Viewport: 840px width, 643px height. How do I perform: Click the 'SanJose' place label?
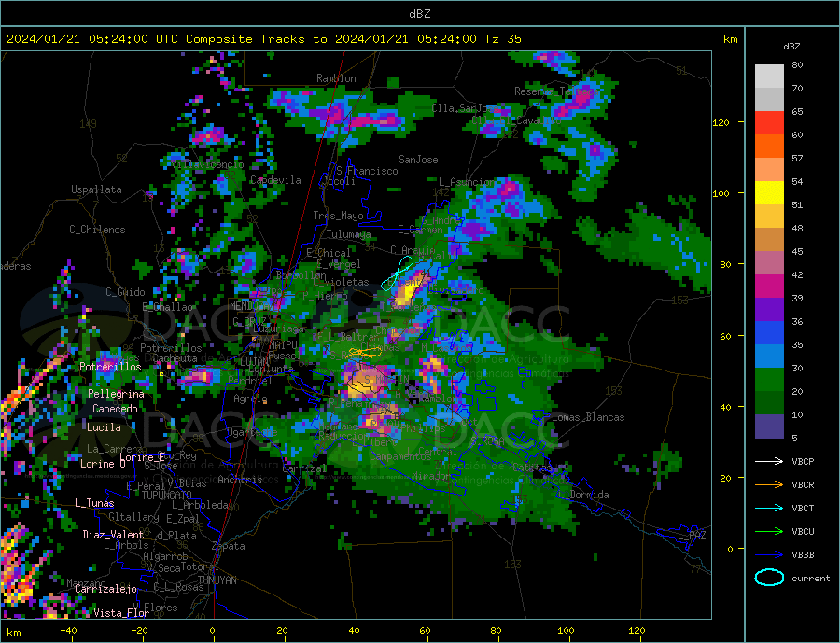pyautogui.click(x=418, y=160)
